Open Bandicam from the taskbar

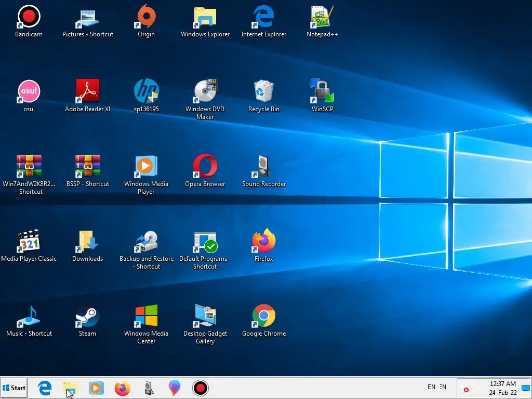pyautogui.click(x=200, y=388)
